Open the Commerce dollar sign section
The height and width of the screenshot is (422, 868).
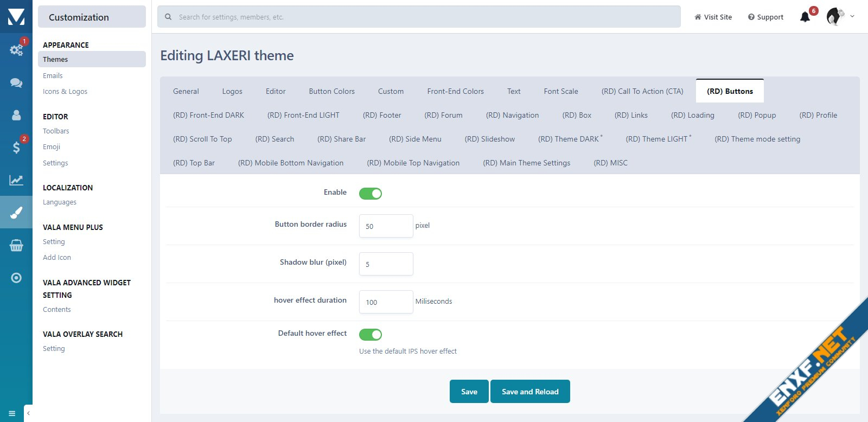[x=16, y=147]
